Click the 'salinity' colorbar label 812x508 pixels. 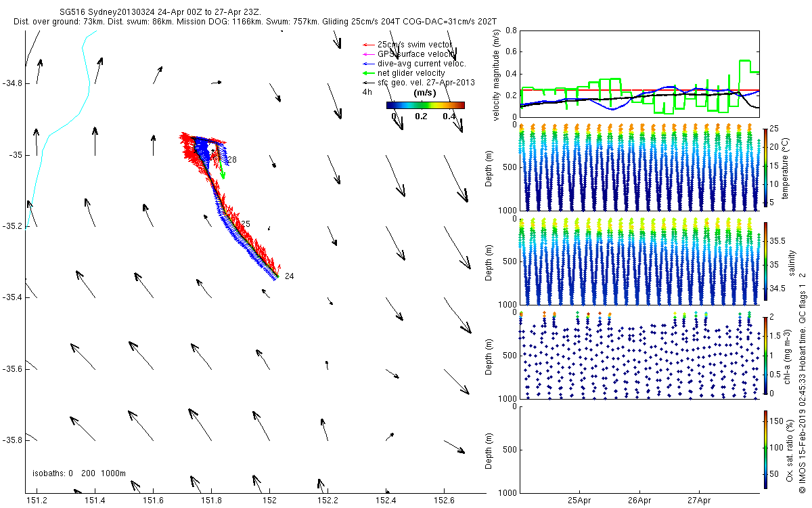(x=792, y=263)
